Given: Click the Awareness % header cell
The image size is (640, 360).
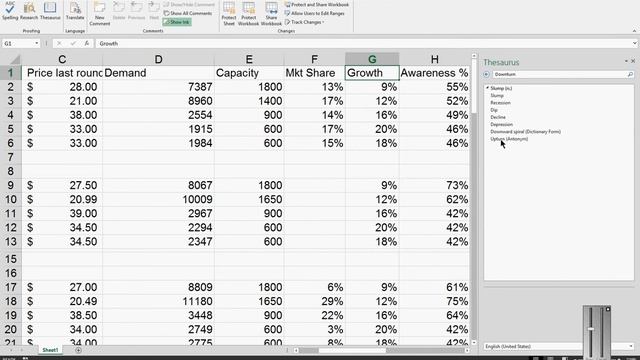Looking at the screenshot, I should click(434, 73).
